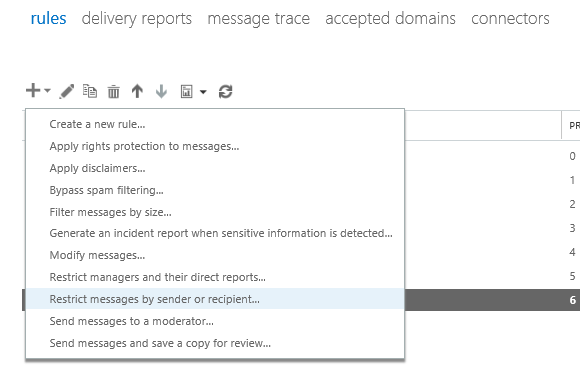The image size is (580, 374).
Task: Click the priority value 2 in the table
Action: [x=572, y=204]
